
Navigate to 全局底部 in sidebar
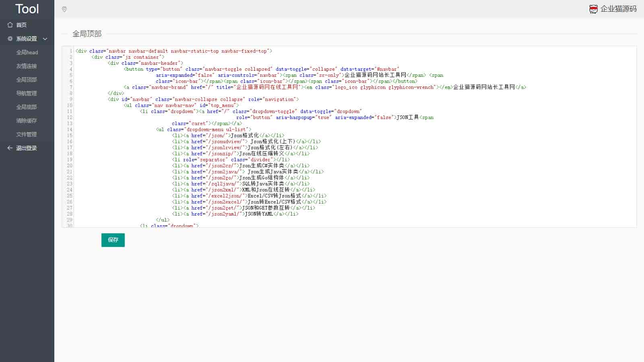point(27,107)
